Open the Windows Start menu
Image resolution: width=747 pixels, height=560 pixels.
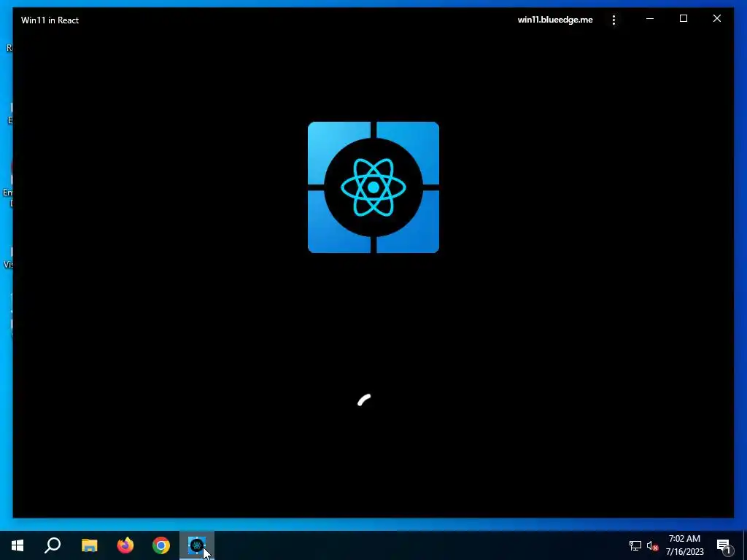18,545
